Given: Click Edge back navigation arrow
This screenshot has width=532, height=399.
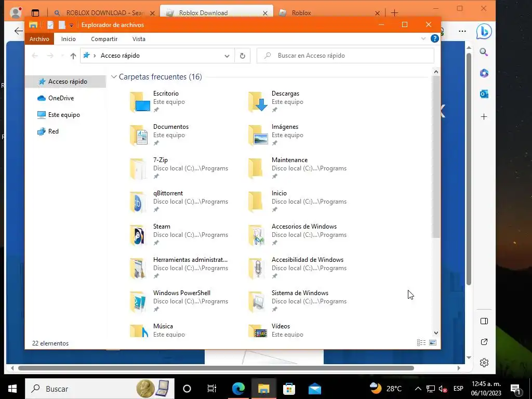Looking at the screenshot, I should (x=18, y=31).
